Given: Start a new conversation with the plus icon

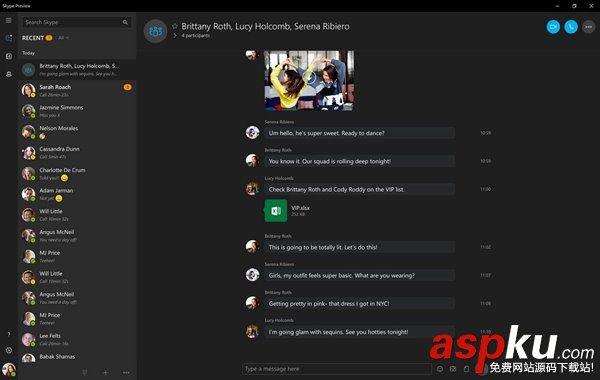Looking at the screenshot, I should click(x=106, y=372).
